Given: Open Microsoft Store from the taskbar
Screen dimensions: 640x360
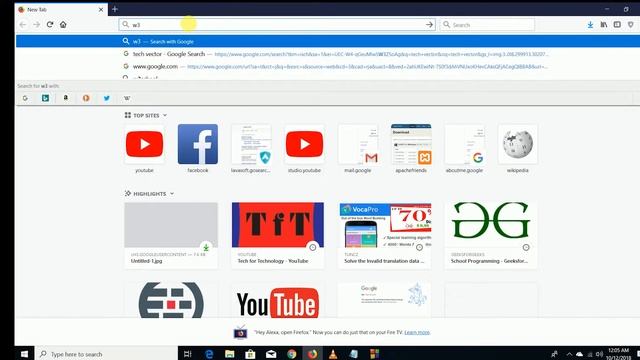Looking at the screenshot, I should pos(250,354).
